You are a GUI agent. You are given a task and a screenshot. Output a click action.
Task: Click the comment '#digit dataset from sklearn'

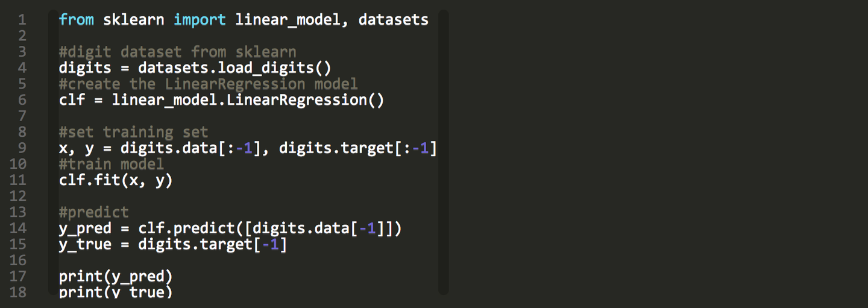click(177, 52)
